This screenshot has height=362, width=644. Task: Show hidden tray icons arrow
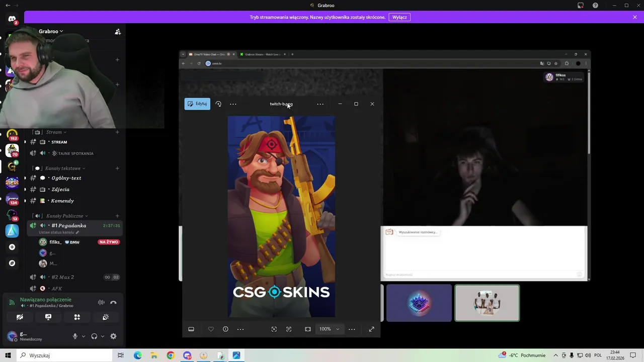coord(556,355)
